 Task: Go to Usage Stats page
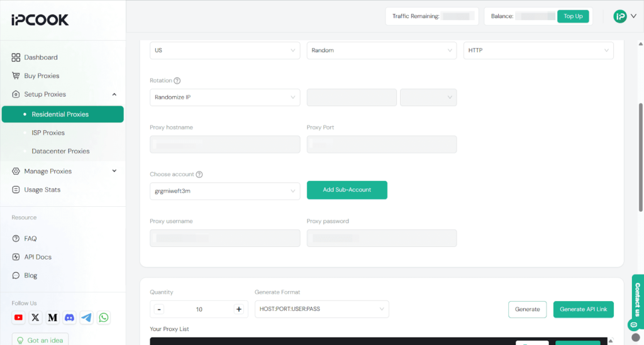click(42, 190)
